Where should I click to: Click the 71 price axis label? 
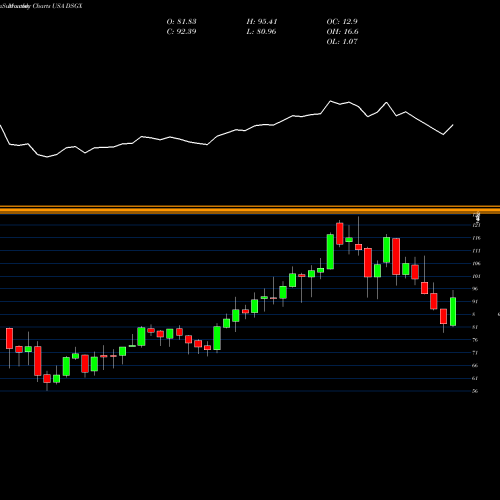(475, 353)
